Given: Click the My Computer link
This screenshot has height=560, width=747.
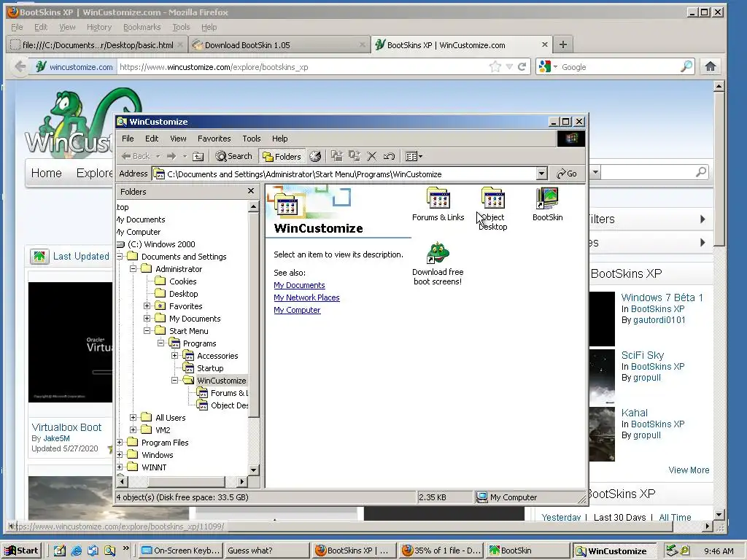Looking at the screenshot, I should coord(297,310).
